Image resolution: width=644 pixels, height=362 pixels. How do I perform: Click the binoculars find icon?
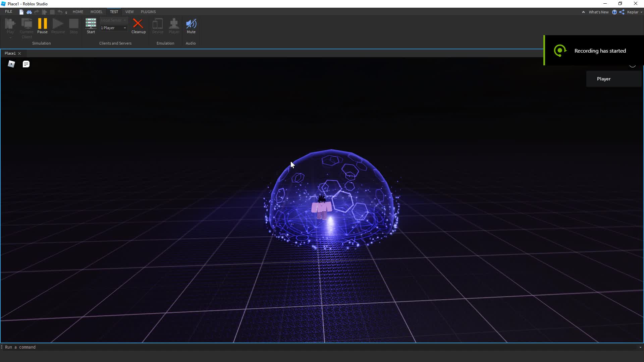pyautogui.click(x=29, y=12)
